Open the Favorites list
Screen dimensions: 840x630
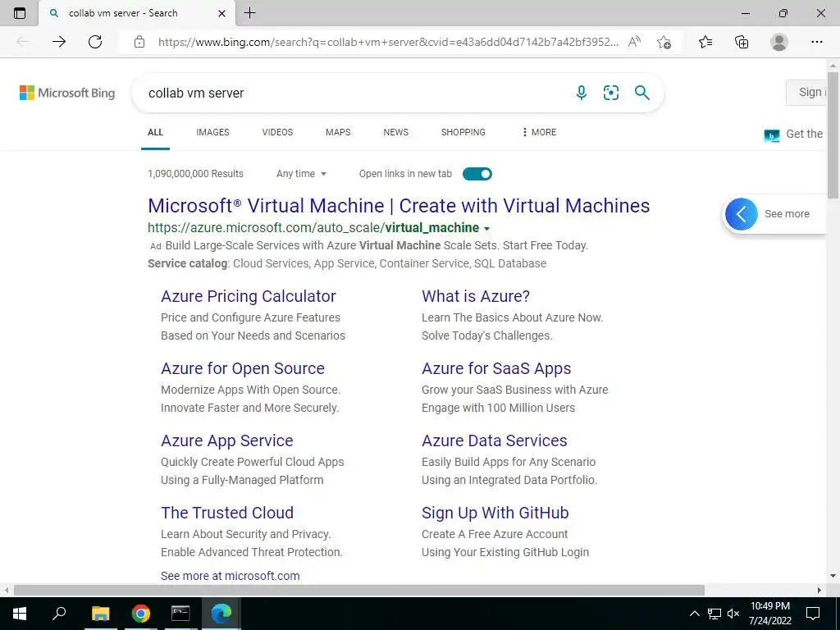pos(705,42)
